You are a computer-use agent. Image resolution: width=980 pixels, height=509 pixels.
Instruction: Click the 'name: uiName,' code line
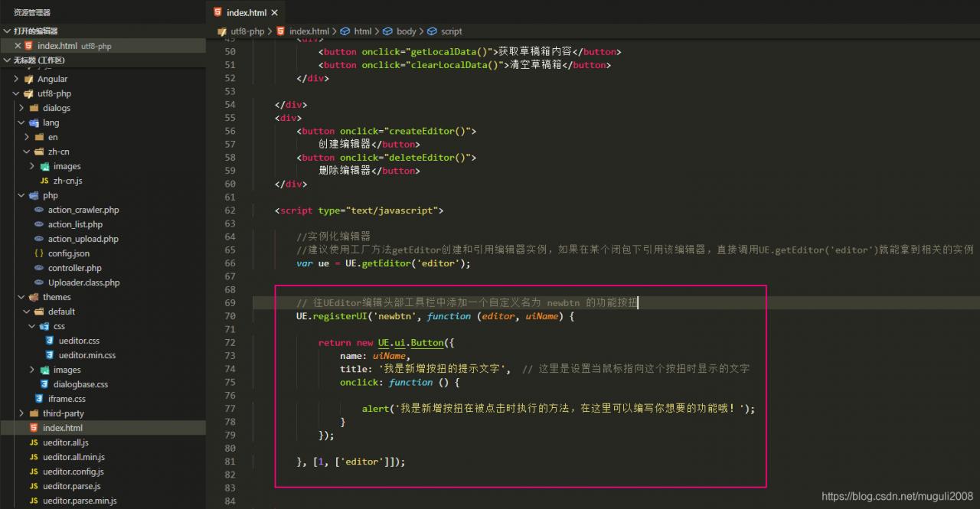coord(375,356)
